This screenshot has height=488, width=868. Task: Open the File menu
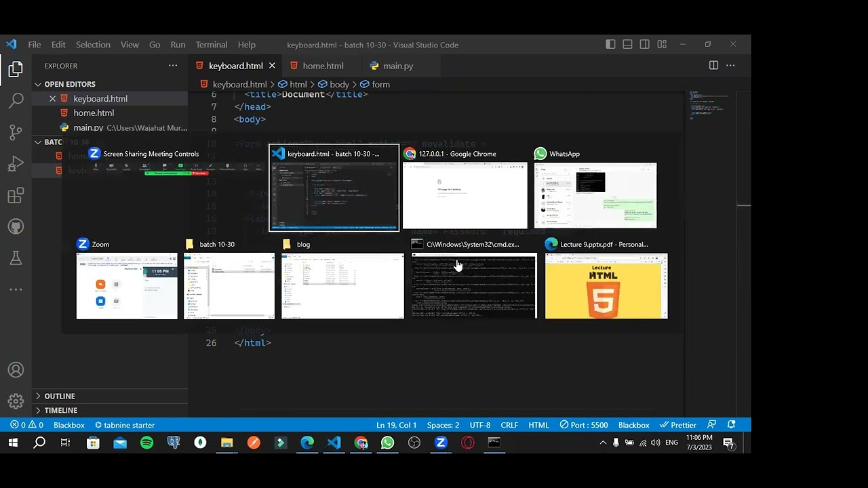click(35, 45)
